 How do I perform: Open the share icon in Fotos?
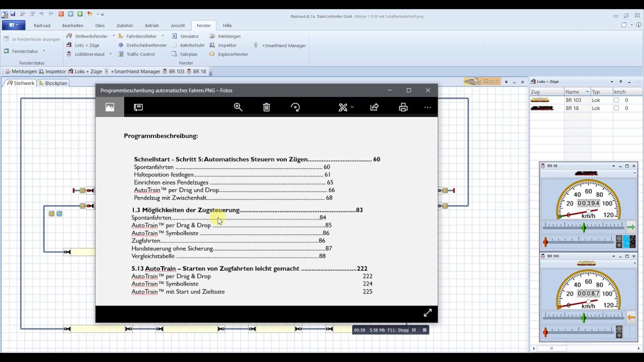[x=374, y=107]
